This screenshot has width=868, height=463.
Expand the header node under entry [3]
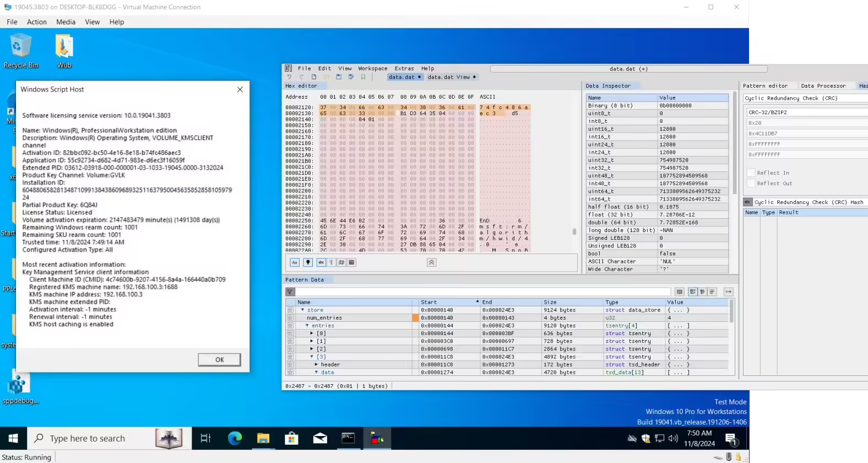[x=316, y=364]
